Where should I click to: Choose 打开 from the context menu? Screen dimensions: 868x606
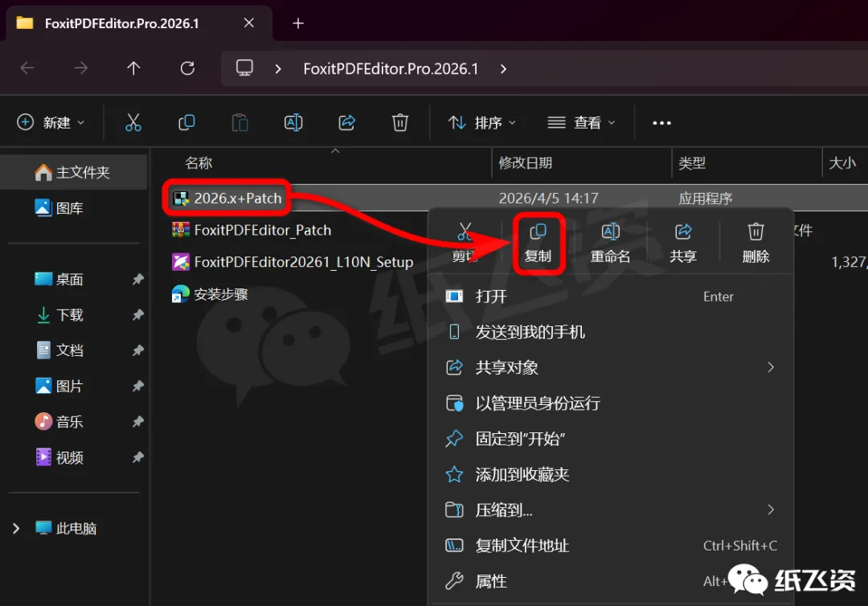coord(610,297)
